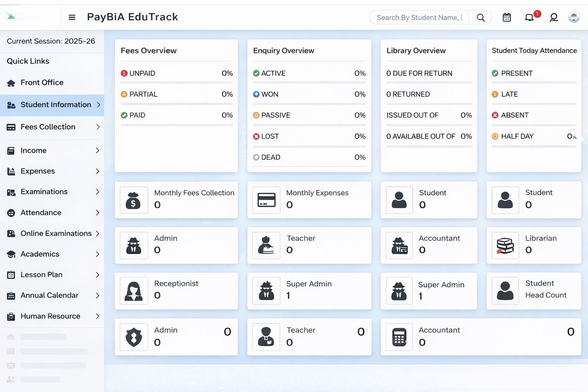The image size is (588, 392).
Task: Click the PayBiA EduTrack logo title
Action: coord(132,17)
